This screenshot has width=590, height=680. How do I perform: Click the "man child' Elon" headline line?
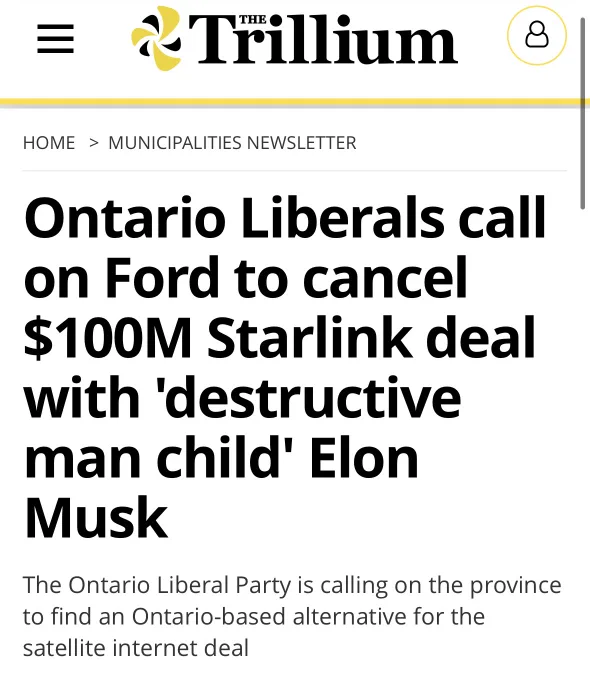(221, 458)
